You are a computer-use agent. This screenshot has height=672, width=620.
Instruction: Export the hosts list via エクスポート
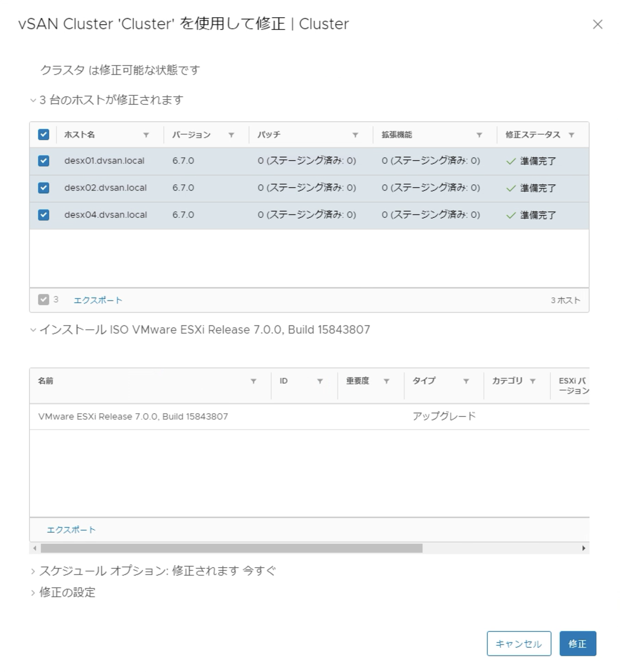(98, 300)
